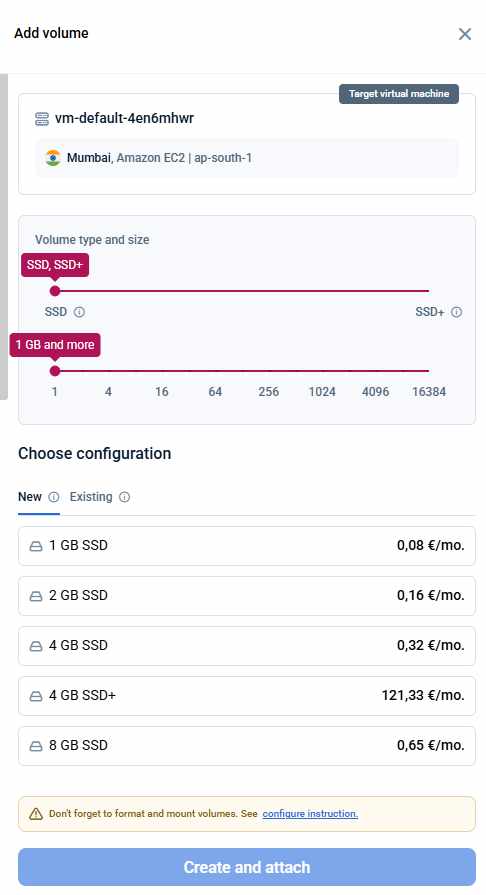Click the 256 mark on size slider

click(x=268, y=392)
